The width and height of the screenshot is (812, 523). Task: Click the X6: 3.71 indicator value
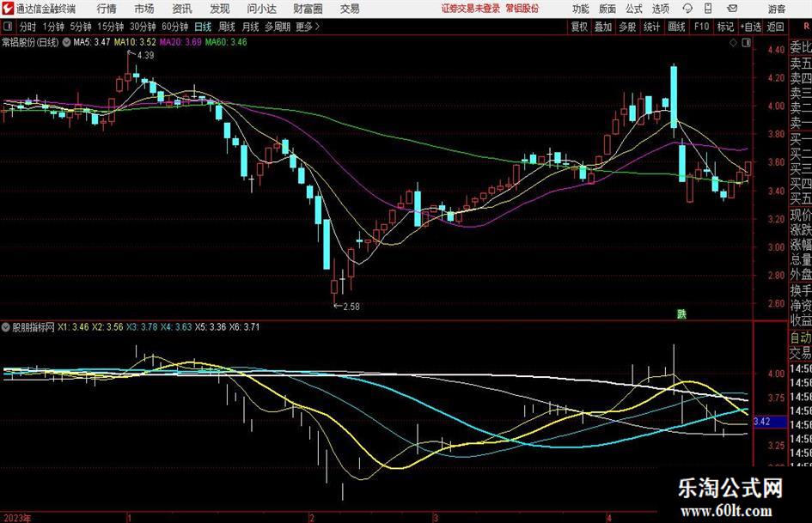(x=244, y=327)
